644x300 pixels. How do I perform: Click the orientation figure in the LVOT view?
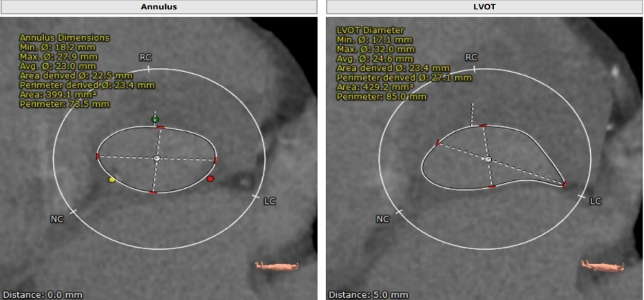click(603, 265)
